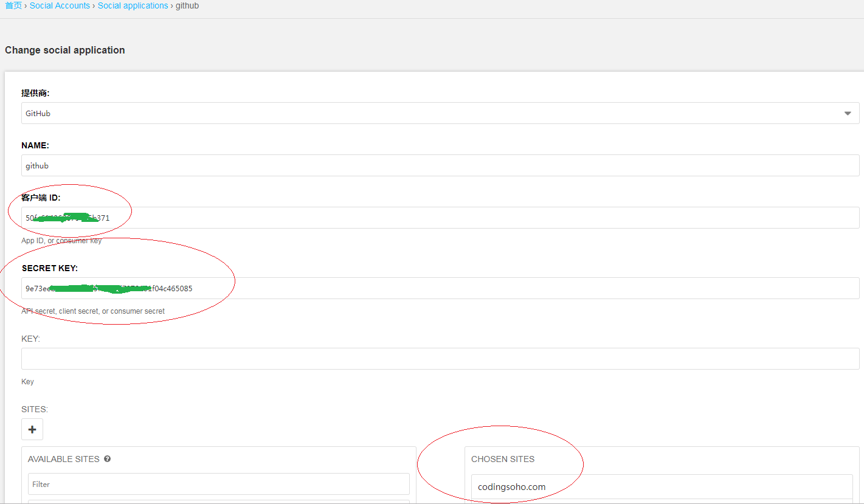Add a new site with plus button

point(32,429)
